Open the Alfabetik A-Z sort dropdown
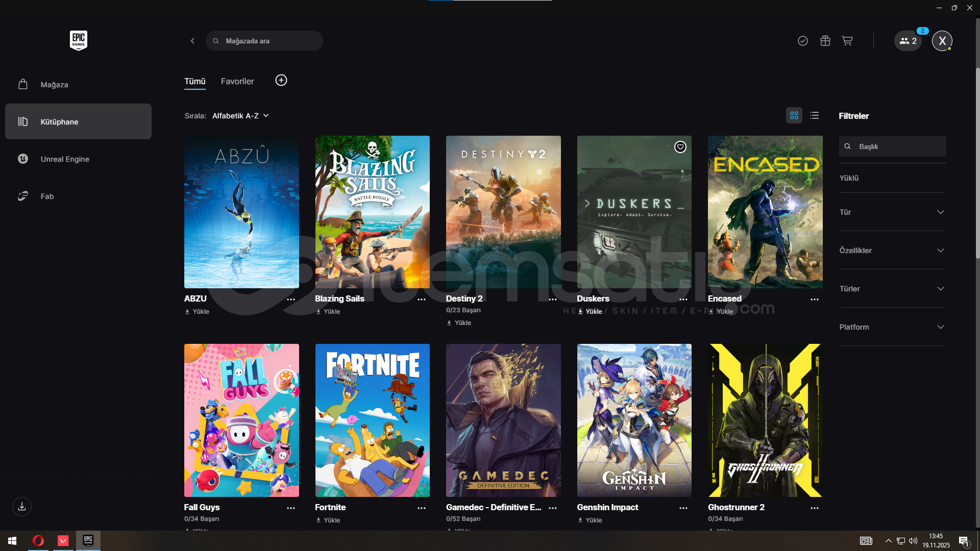This screenshot has height=551, width=980. [x=240, y=116]
